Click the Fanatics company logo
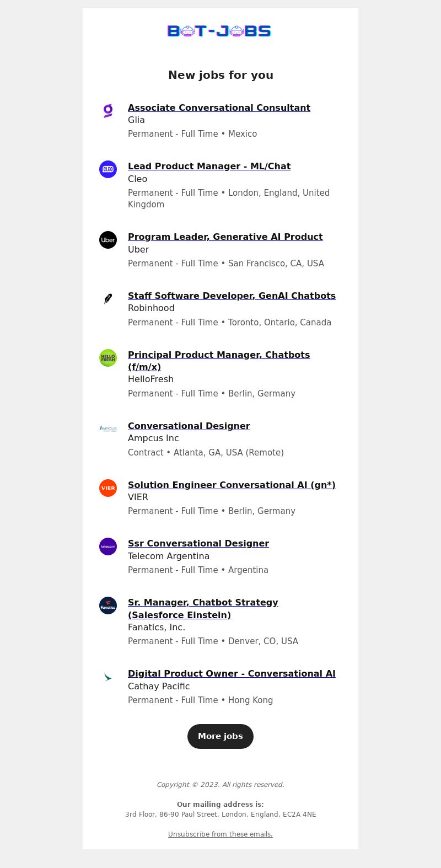This screenshot has height=868, width=441. click(108, 606)
